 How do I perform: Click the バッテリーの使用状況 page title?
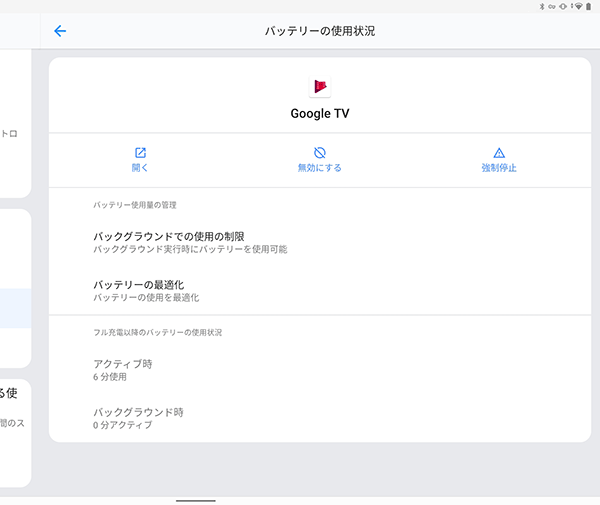point(320,31)
